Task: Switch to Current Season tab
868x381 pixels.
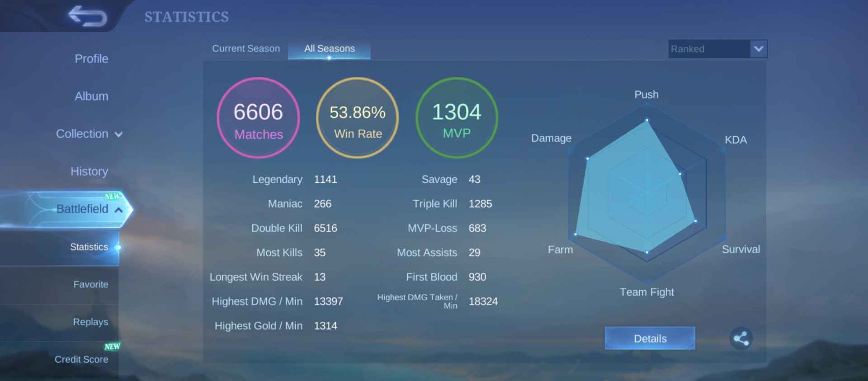Action: [246, 48]
